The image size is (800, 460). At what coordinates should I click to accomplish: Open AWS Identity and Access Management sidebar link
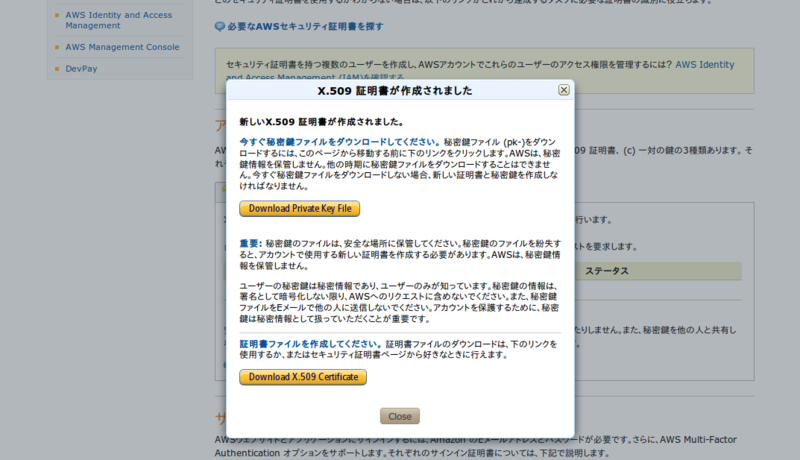pos(118,20)
